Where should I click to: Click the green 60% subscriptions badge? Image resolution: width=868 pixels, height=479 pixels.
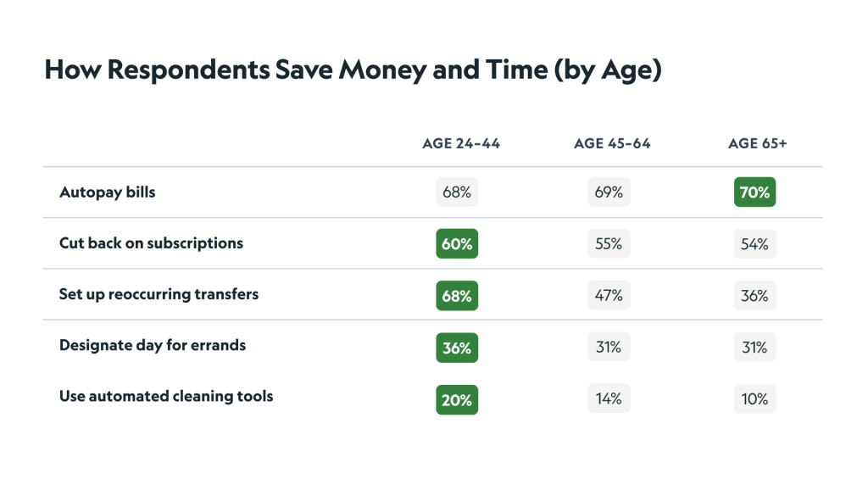coord(457,244)
